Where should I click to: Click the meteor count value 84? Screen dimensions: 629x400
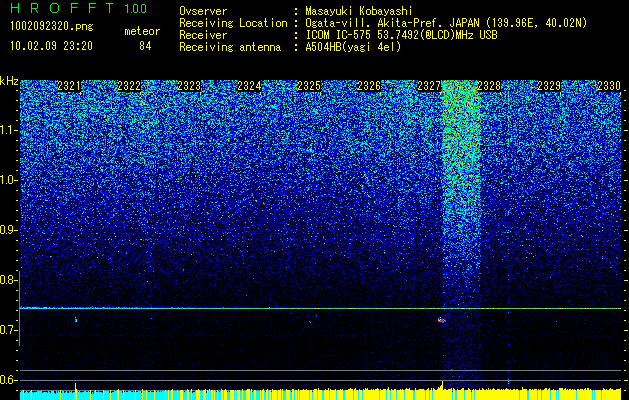coord(145,46)
